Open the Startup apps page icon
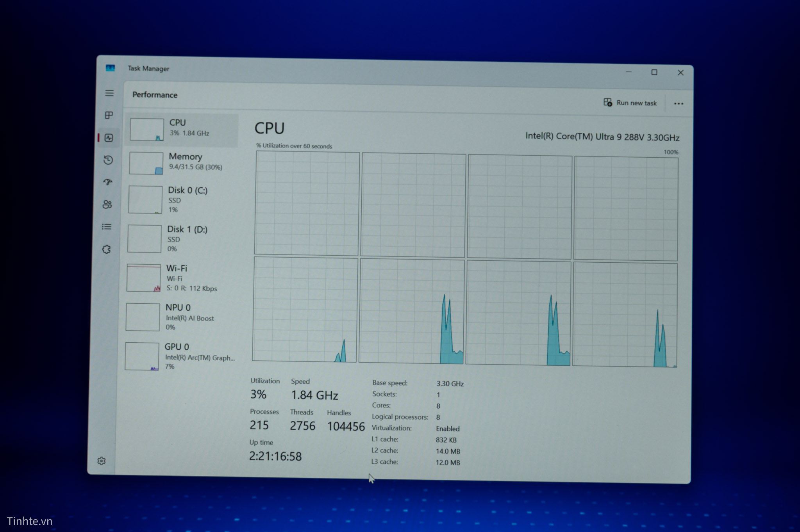 [108, 182]
